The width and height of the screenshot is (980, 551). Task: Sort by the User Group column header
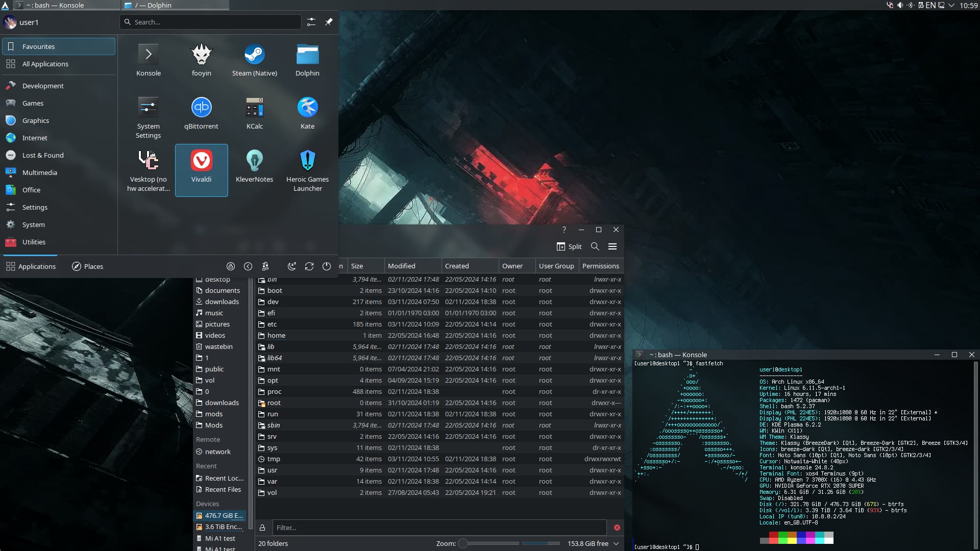(557, 266)
